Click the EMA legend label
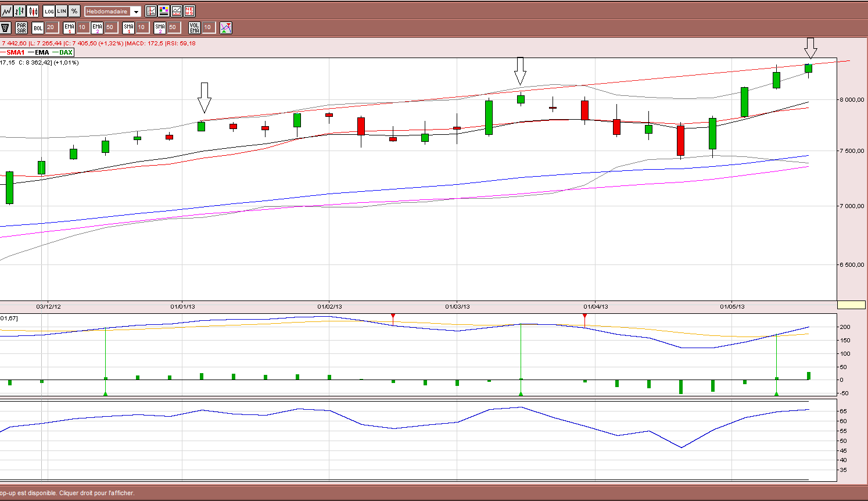 42,52
